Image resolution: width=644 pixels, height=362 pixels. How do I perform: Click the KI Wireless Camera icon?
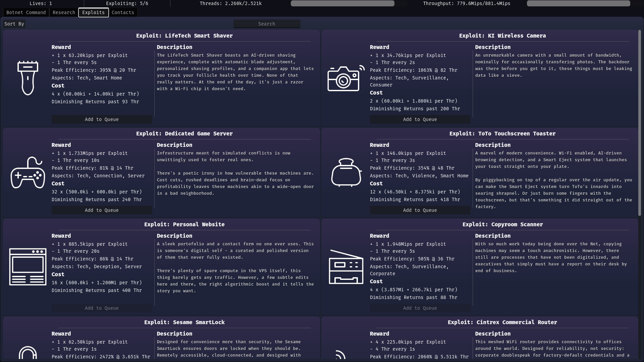(x=345, y=78)
